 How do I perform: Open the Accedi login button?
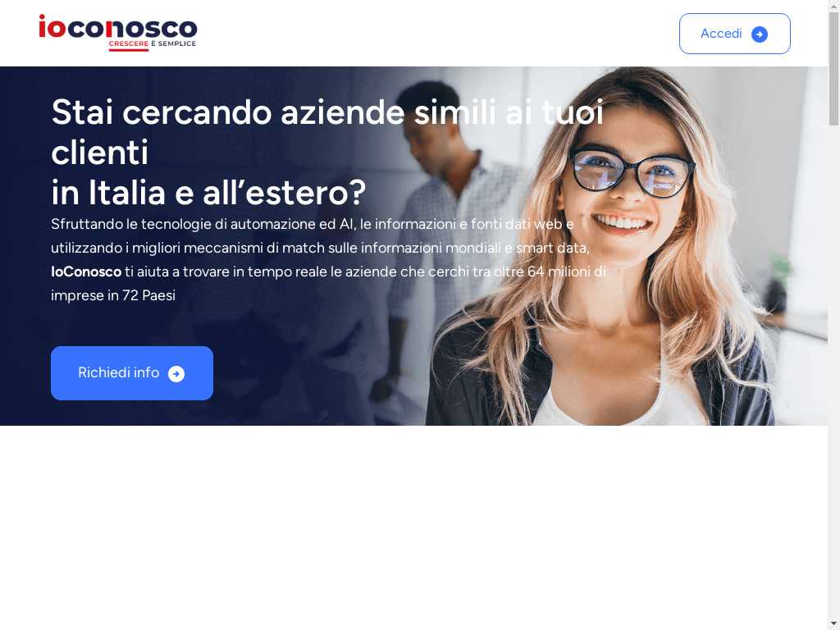point(734,34)
